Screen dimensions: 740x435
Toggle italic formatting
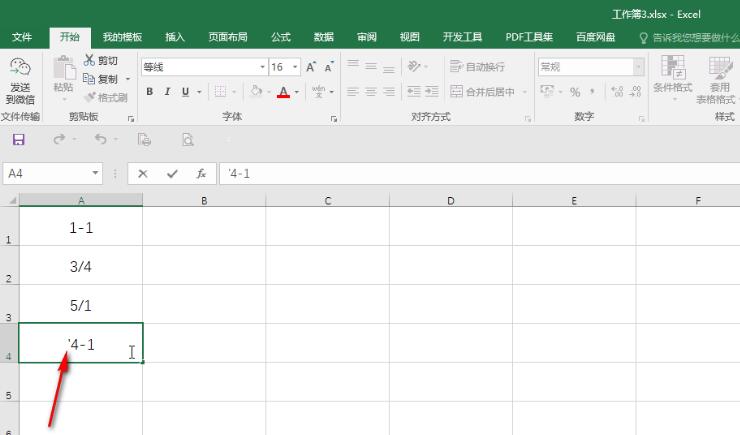(167, 91)
